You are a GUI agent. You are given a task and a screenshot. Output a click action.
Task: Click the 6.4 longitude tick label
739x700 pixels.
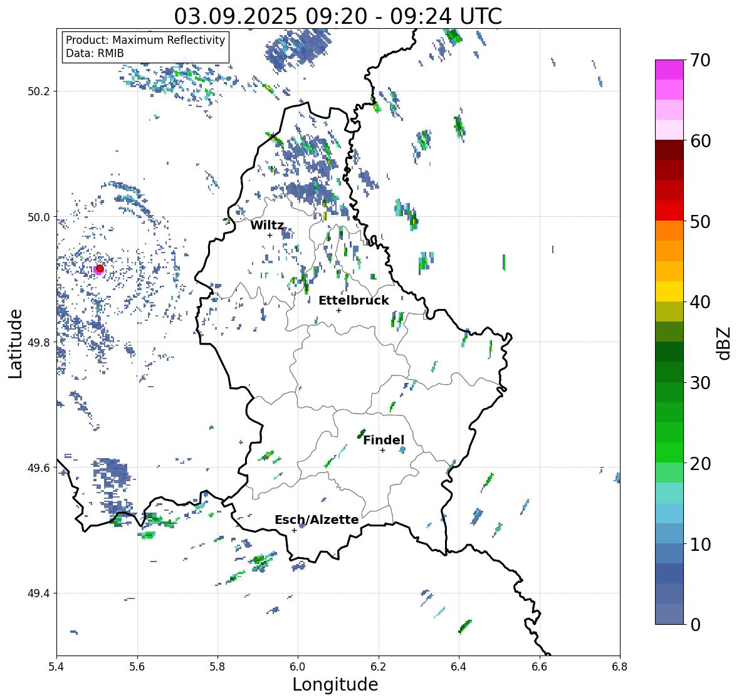459,667
